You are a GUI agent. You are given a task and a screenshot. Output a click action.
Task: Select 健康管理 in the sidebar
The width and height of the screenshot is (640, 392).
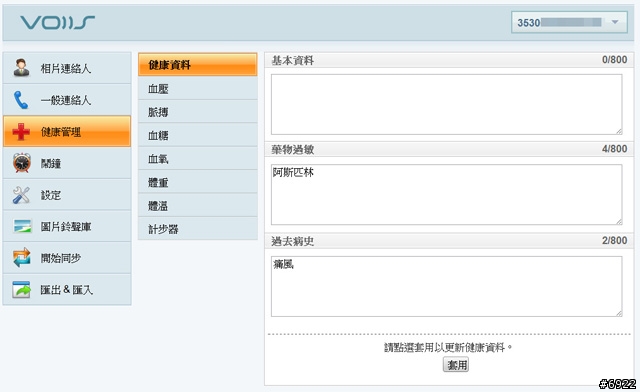[67, 131]
